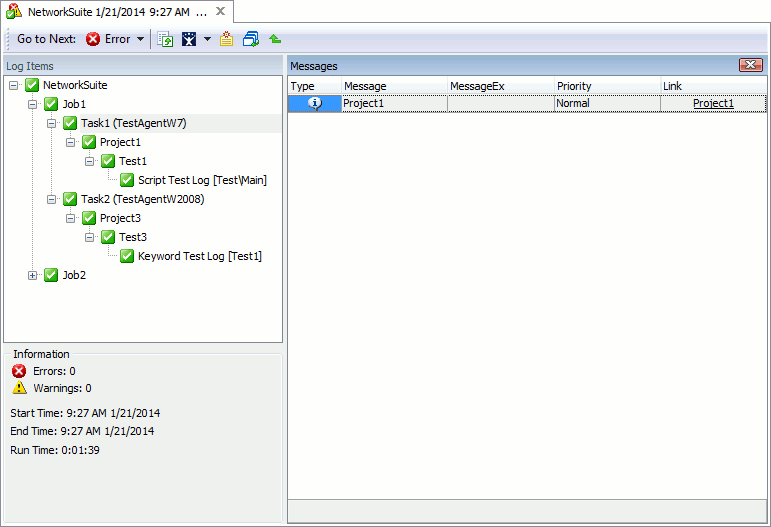Image resolution: width=771 pixels, height=527 pixels.
Task: Close the Messages panel
Action: 751,65
